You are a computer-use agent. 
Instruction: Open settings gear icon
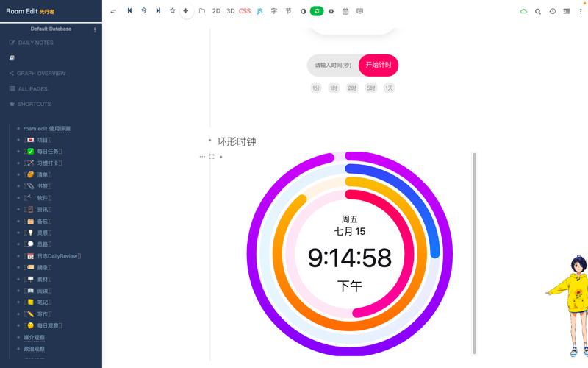[x=331, y=11]
